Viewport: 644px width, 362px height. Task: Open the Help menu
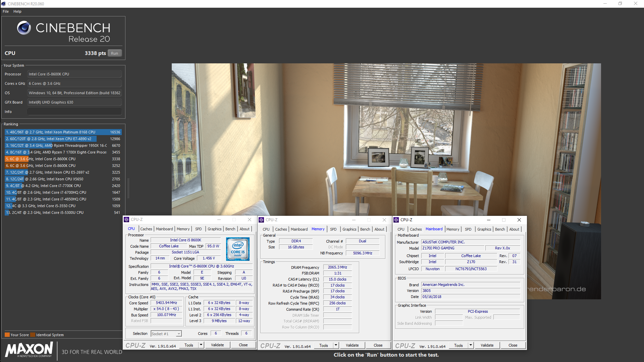[x=17, y=11]
